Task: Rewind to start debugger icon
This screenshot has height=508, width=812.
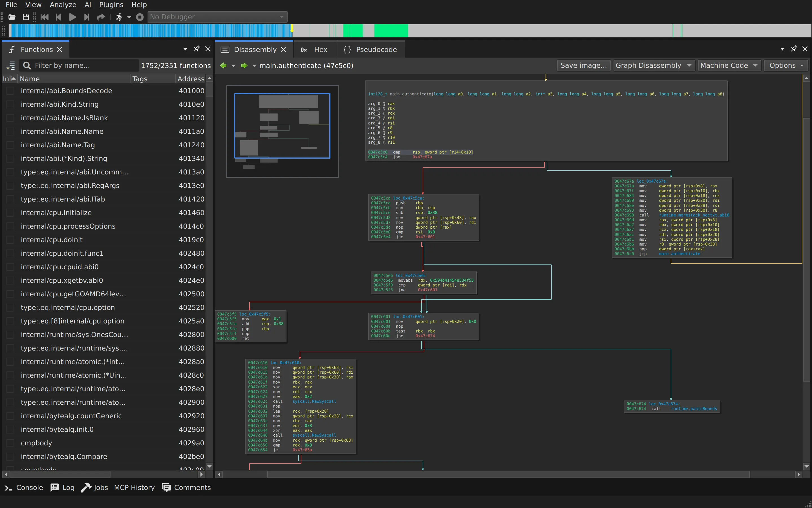Action: coord(44,17)
